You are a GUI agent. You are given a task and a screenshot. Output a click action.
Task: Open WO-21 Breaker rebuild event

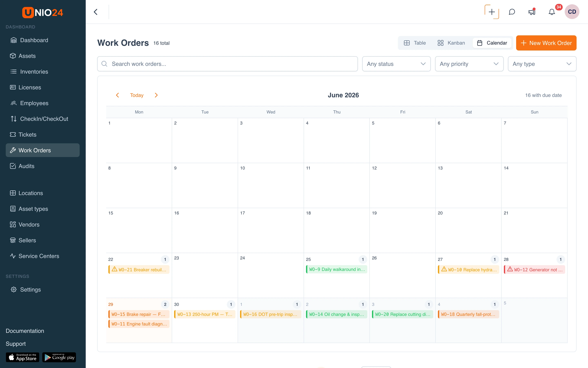point(139,269)
